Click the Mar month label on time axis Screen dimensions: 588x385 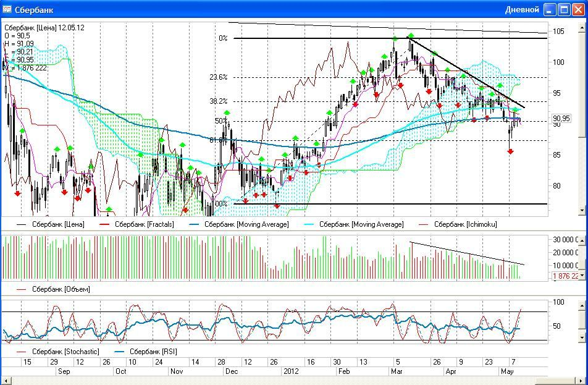(x=397, y=371)
